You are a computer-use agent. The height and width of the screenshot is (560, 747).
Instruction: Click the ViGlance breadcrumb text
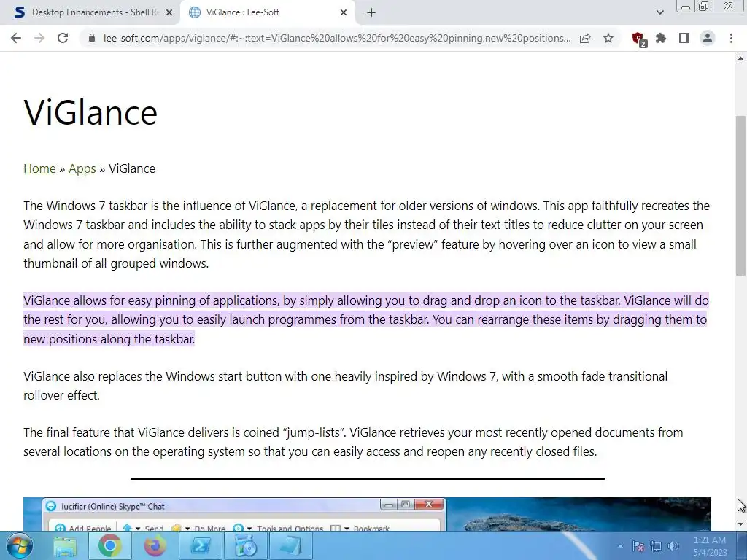tap(132, 168)
